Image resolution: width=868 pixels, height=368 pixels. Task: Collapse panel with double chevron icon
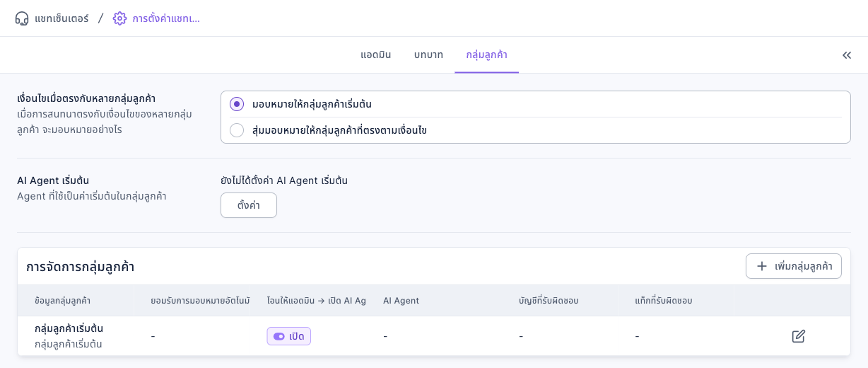(847, 55)
